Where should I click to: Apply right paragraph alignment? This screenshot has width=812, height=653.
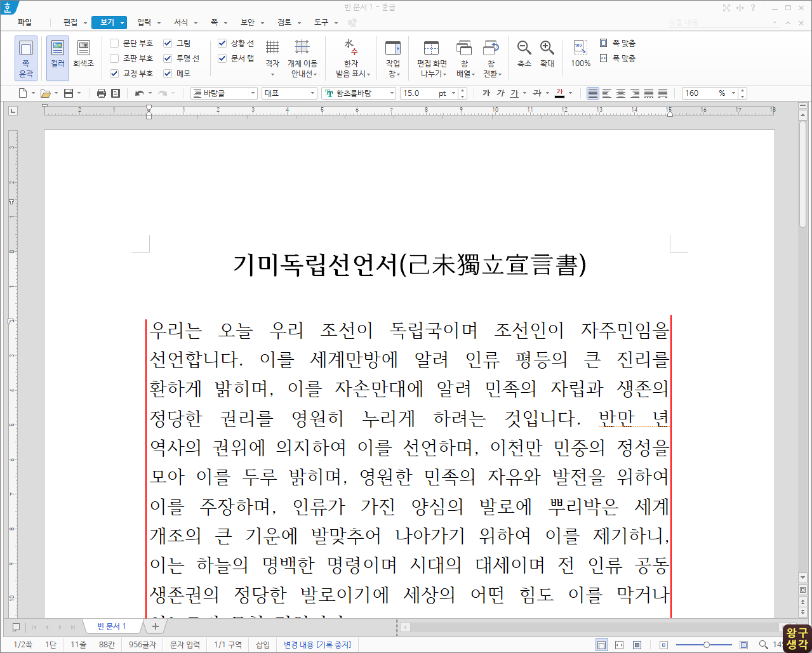[635, 93]
